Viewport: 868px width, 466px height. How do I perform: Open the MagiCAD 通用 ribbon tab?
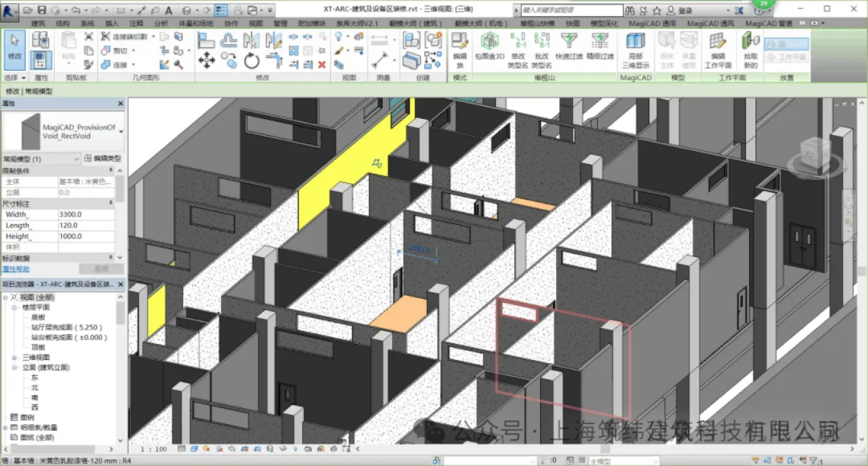coord(652,23)
